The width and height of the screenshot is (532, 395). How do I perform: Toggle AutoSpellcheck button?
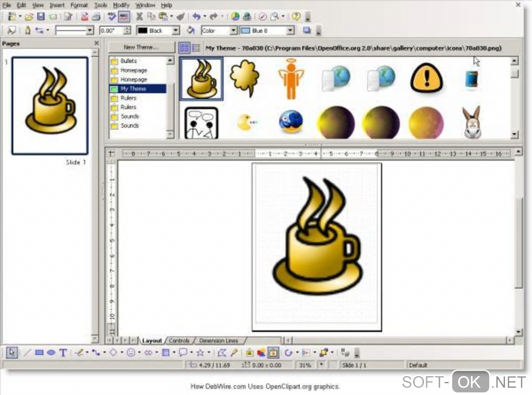[124, 16]
